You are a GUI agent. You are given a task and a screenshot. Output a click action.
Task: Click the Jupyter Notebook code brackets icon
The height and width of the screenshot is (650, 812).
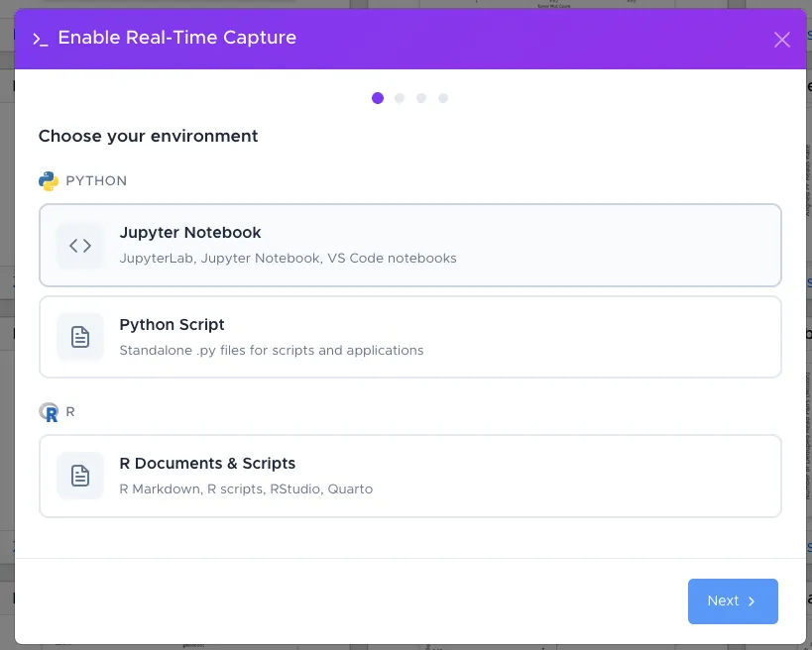click(80, 246)
